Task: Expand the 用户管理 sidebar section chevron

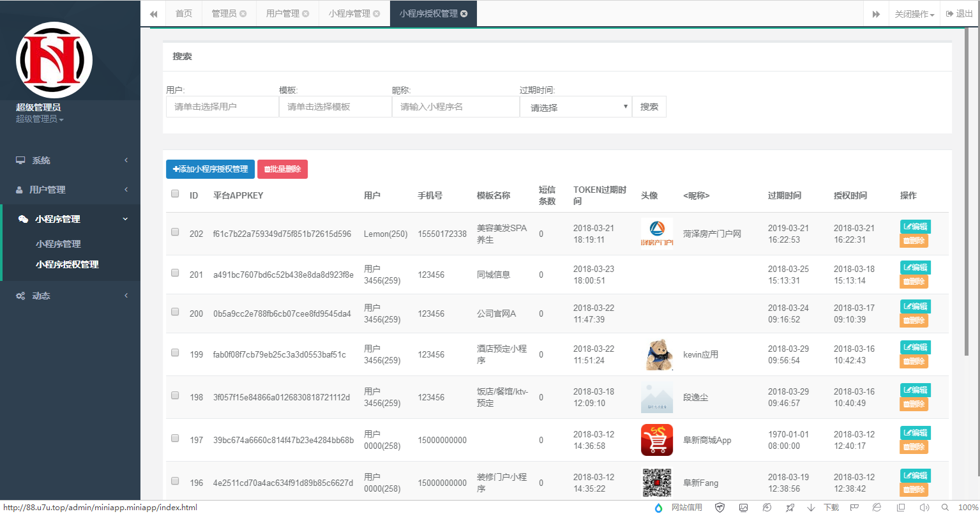Action: click(x=126, y=190)
